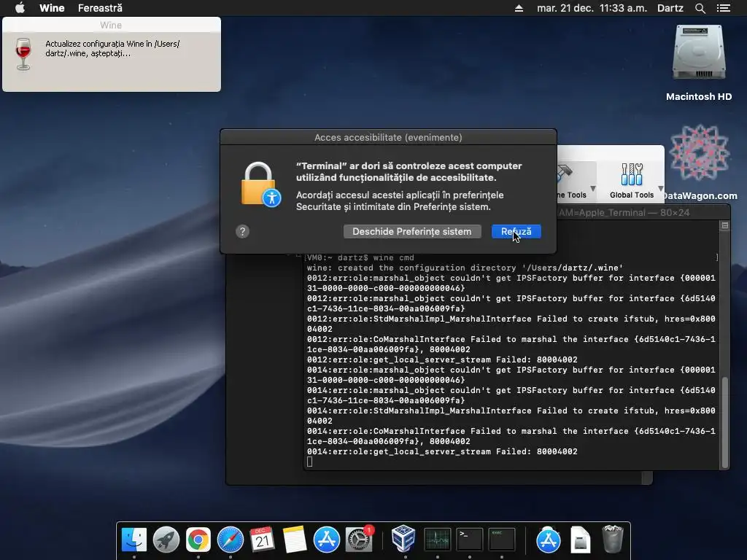Click the 'Acces accesibilitate (evenimente)' dialog title

pos(388,138)
